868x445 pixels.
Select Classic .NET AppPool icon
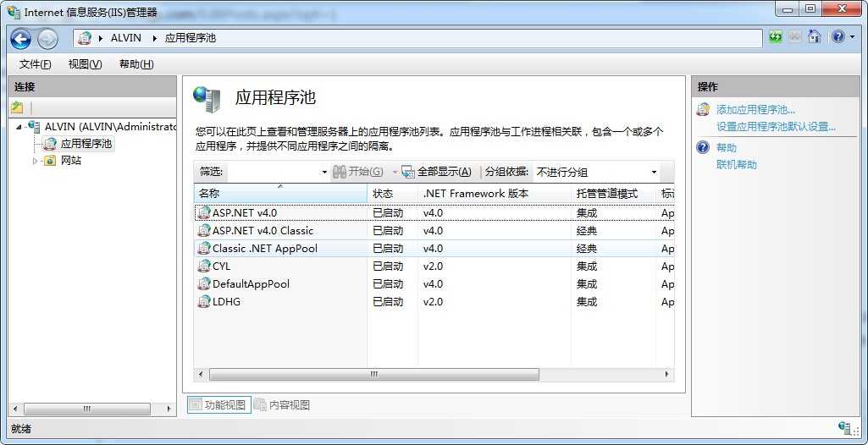tap(204, 248)
